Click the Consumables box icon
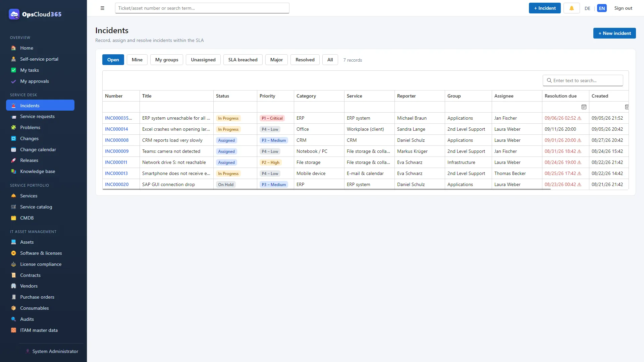This screenshot has width=644, height=362. (x=13, y=308)
